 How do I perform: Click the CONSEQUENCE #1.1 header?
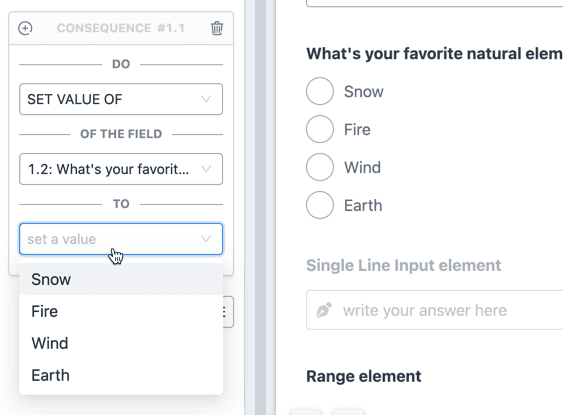121,28
